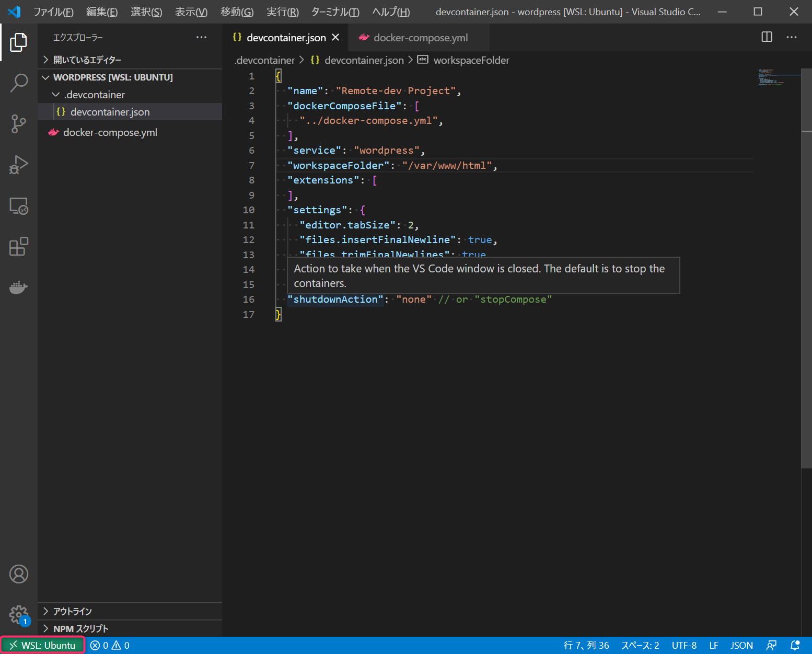Screen dimensions: 812x654
Task: Open the Accounts icon in activity bar
Action: (18, 574)
